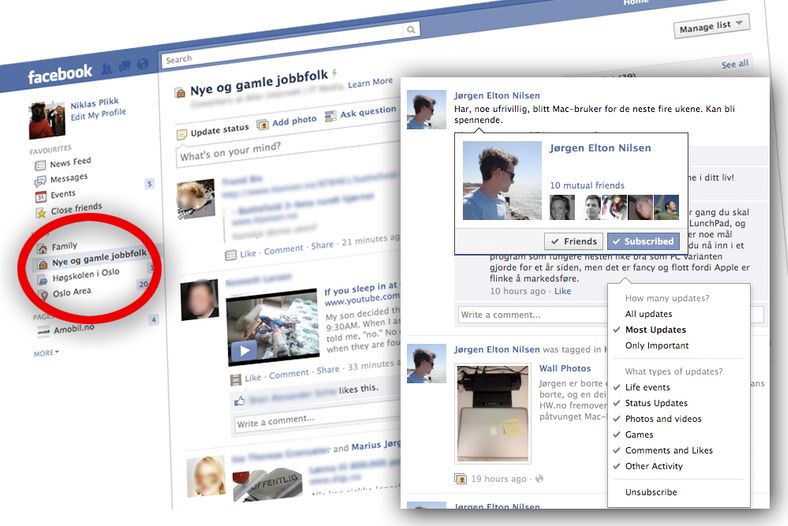Open the Subscribed dropdown button
Image resolution: width=788 pixels, height=526 pixels.
[643, 242]
